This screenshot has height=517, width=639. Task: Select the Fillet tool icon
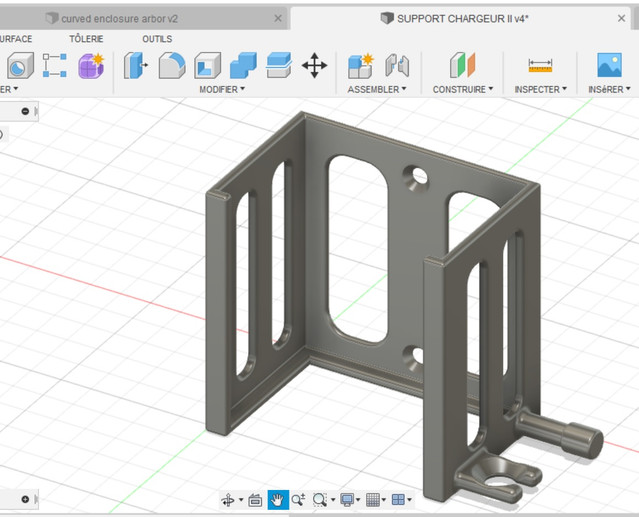(x=171, y=66)
